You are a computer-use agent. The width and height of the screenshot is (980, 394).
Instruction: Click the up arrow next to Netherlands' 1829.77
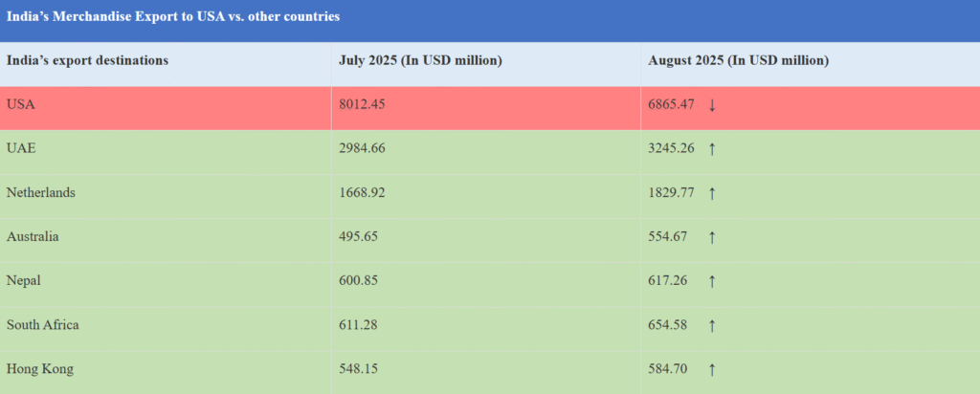point(712,192)
